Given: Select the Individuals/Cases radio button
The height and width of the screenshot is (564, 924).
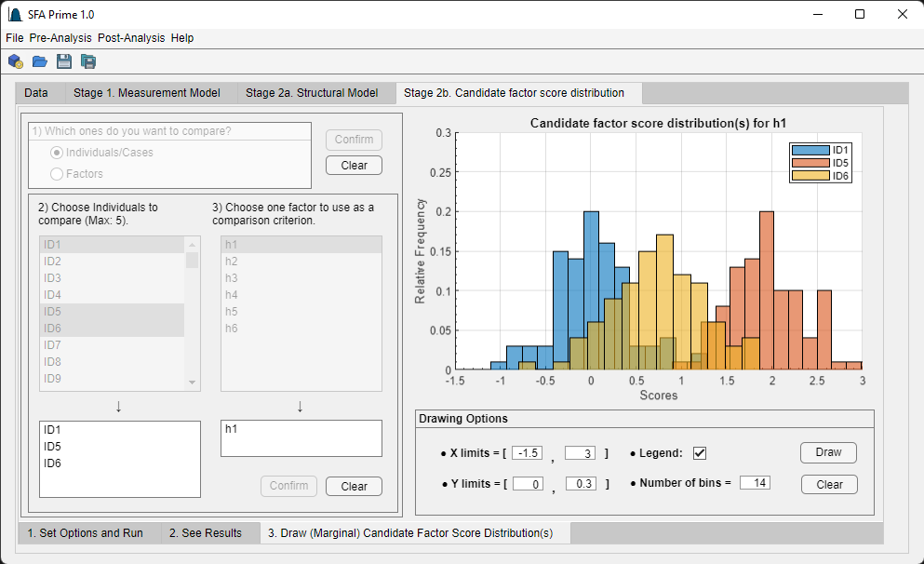Looking at the screenshot, I should pyautogui.click(x=57, y=153).
